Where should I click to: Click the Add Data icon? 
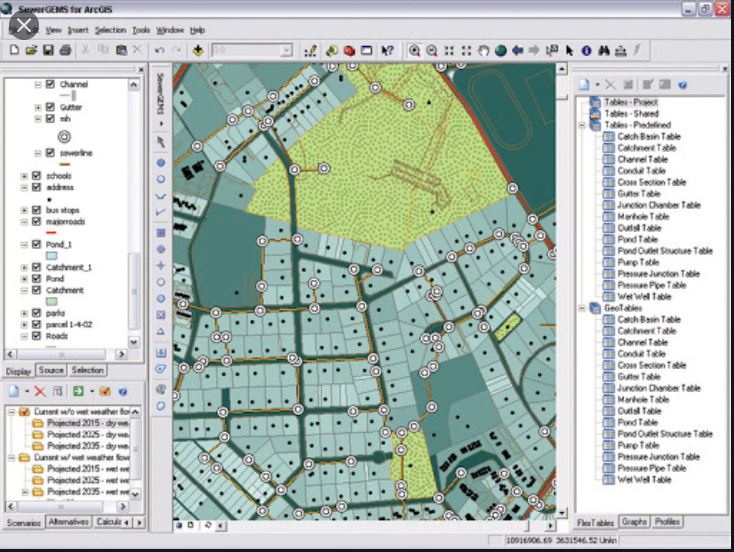click(x=199, y=50)
